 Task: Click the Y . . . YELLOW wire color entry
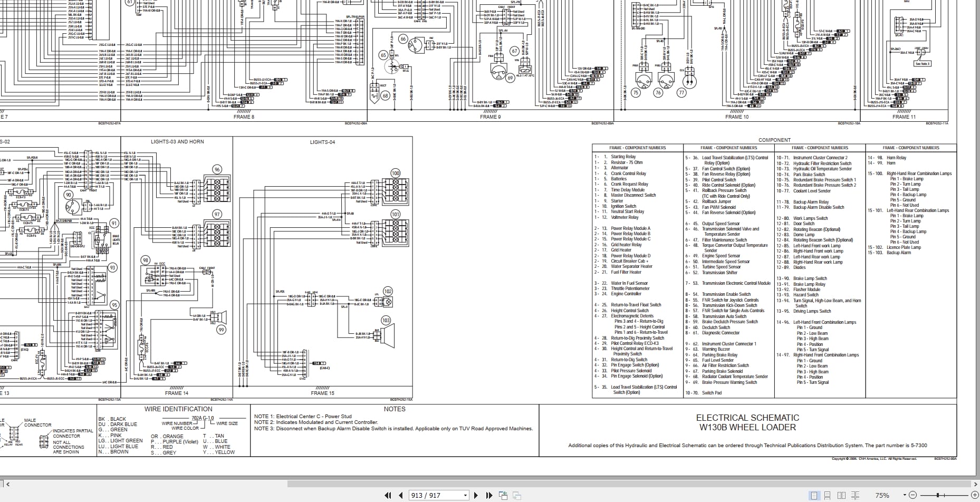click(219, 452)
